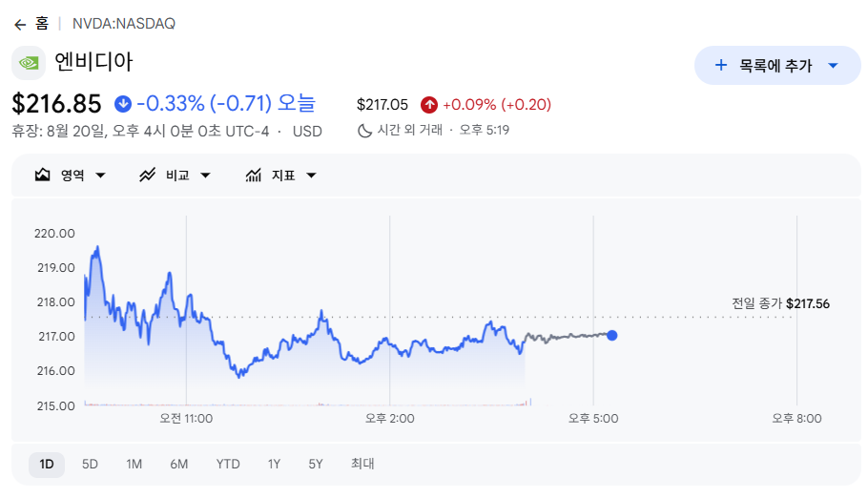Click the NVDA:NASDAQ ticker text

pyautogui.click(x=124, y=24)
